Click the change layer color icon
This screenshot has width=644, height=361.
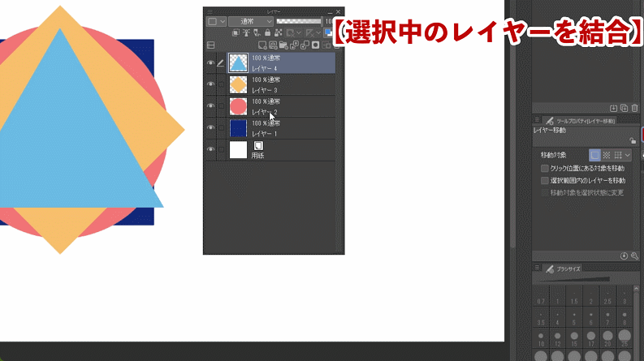[x=328, y=32]
